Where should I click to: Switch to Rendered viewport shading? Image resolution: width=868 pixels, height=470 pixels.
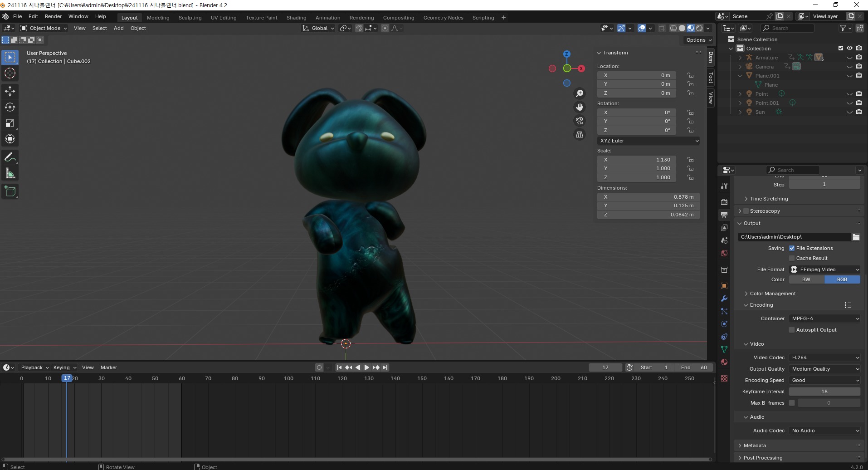[699, 28]
